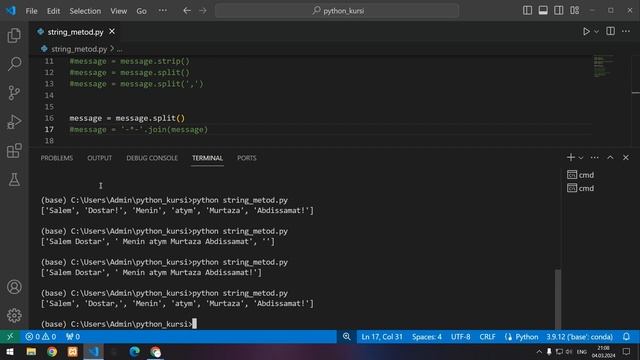This screenshot has width=640, height=360.
Task: Change line endings via CRLF
Action: point(487,337)
